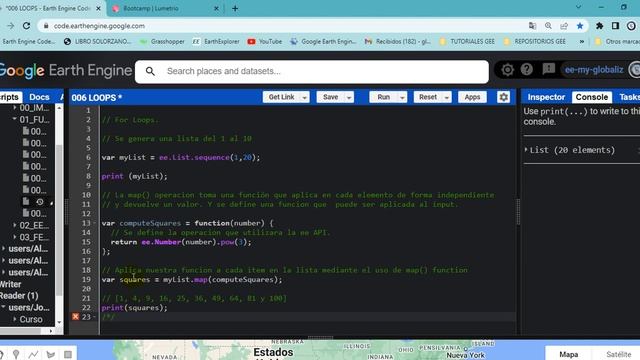This screenshot has height=360, width=640.
Task: Open Run dropdown arrow
Action: coord(402,98)
